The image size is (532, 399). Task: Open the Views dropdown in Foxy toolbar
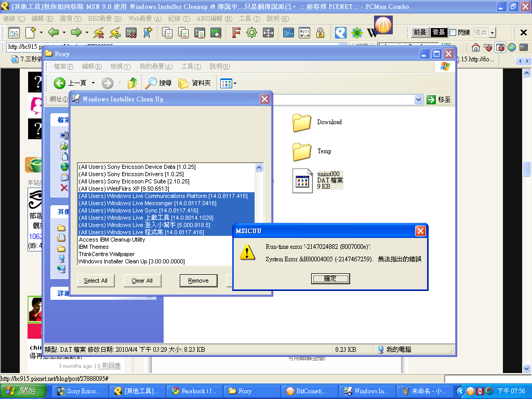228,83
